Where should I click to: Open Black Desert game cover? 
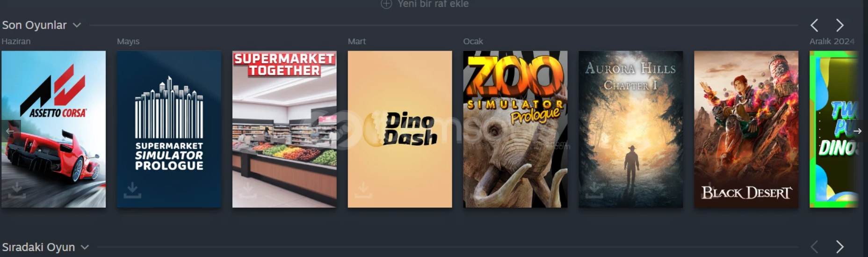[746, 129]
